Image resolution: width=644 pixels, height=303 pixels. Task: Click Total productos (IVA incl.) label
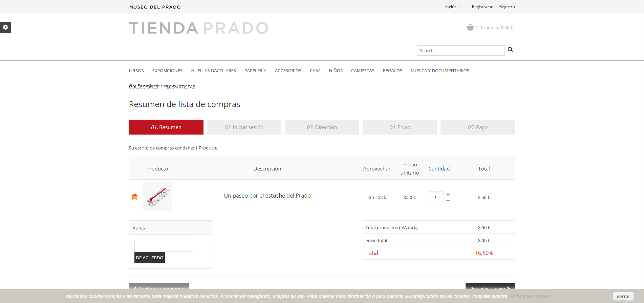pyautogui.click(x=391, y=227)
